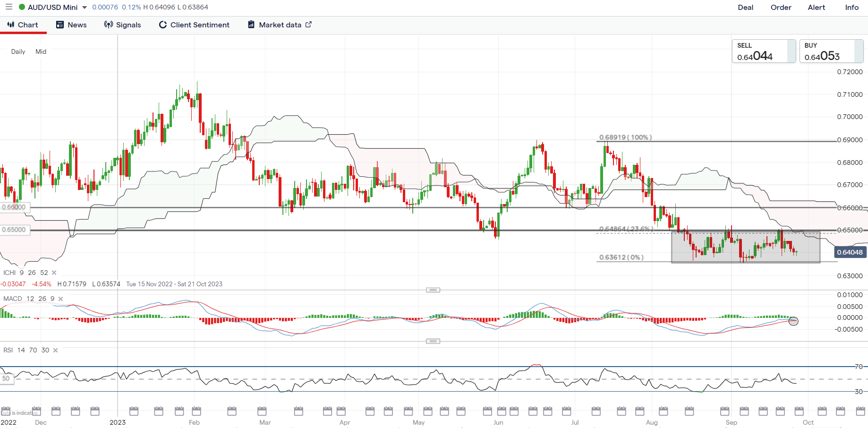The width and height of the screenshot is (868, 428).
Task: Select the Fibonacci label 0.63612 (0%)
Action: 621,257
